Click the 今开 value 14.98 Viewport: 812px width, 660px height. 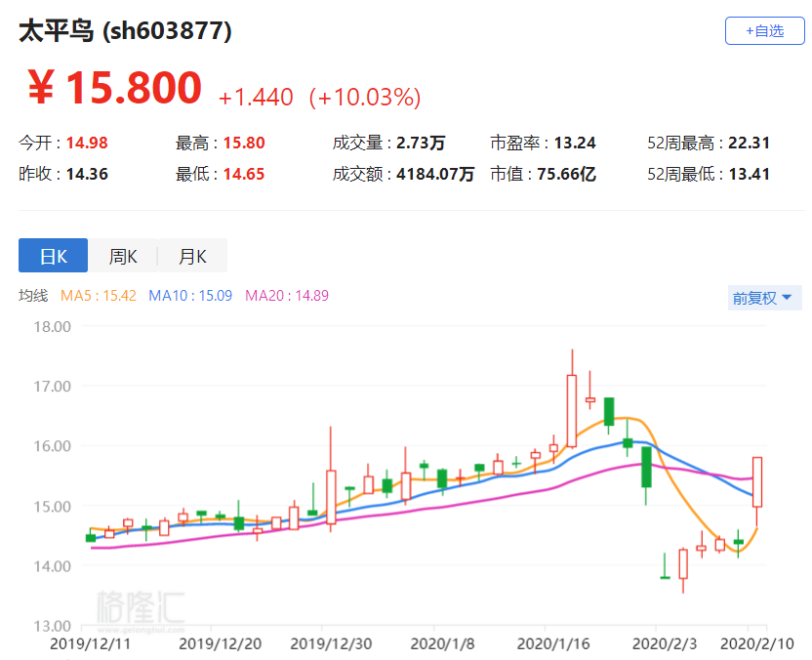click(x=87, y=143)
